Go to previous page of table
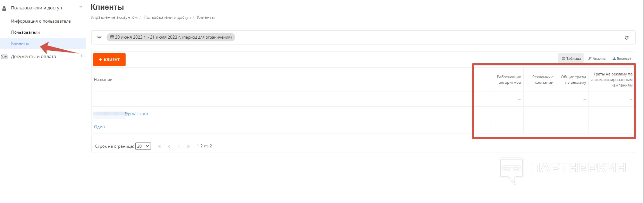 coord(169,146)
